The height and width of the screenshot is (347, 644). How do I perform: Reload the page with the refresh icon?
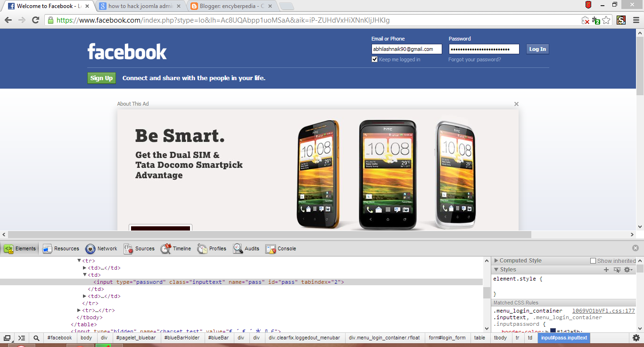35,20
